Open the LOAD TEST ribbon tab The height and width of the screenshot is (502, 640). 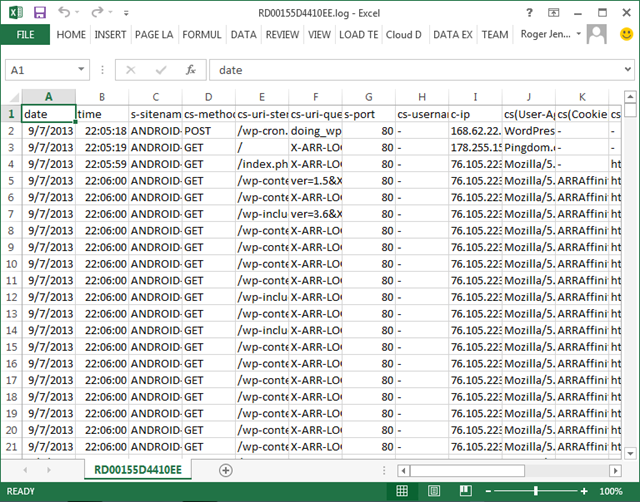pos(358,35)
